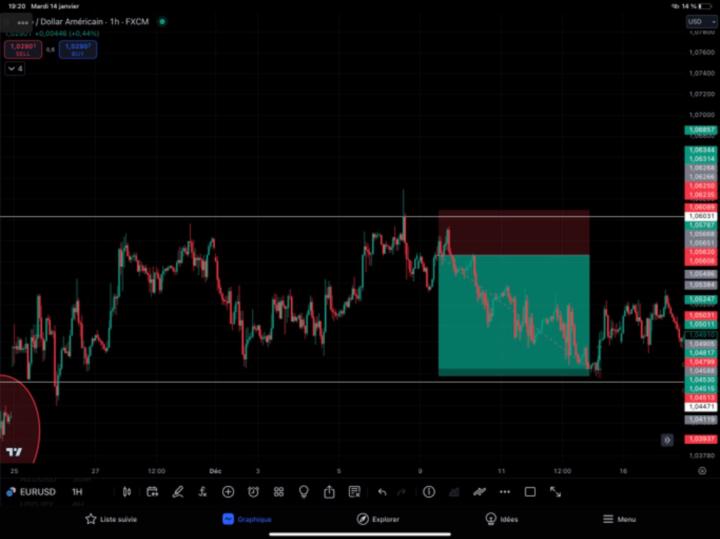The image size is (720, 539).
Task: Open the layout grid templates icon
Action: (279, 492)
